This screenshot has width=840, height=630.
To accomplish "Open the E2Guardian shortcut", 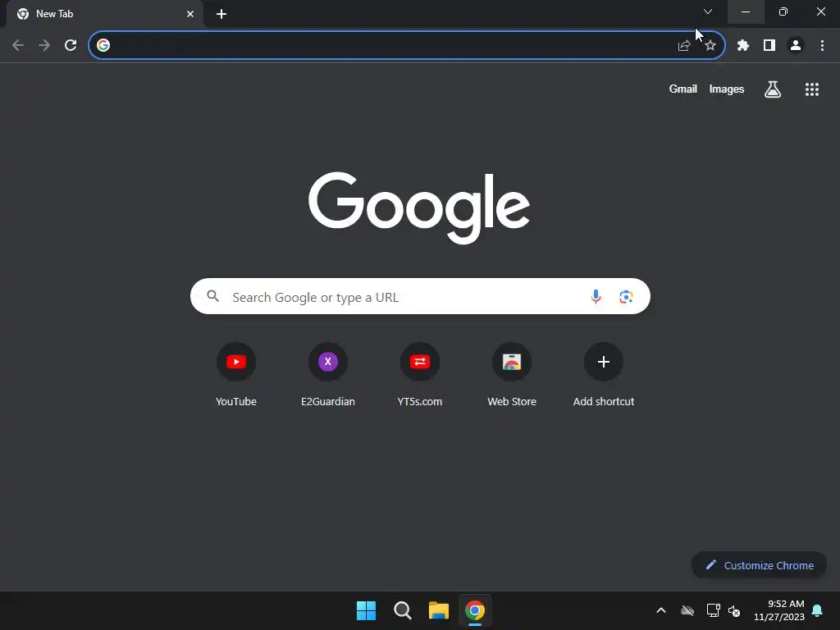I will click(x=328, y=374).
